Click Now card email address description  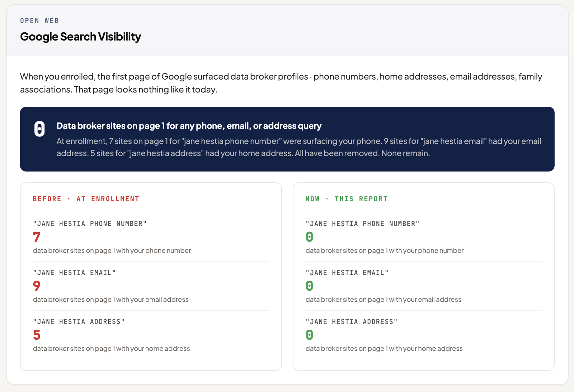pos(384,300)
